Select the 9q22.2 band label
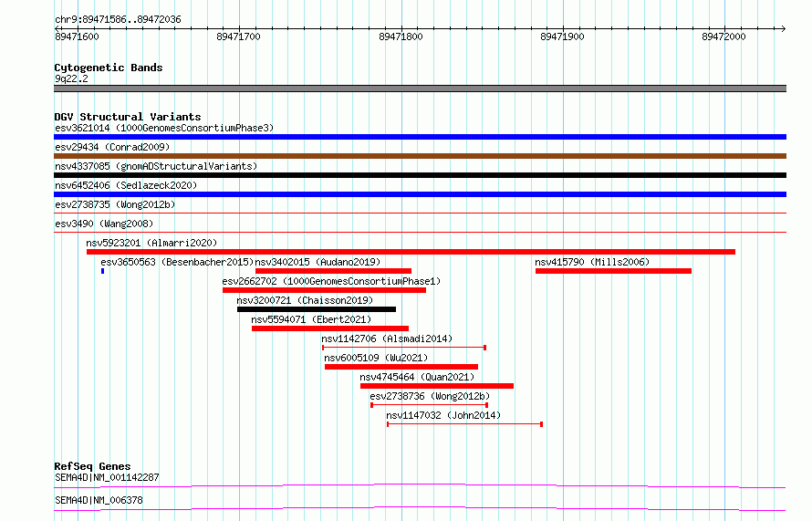 71,78
